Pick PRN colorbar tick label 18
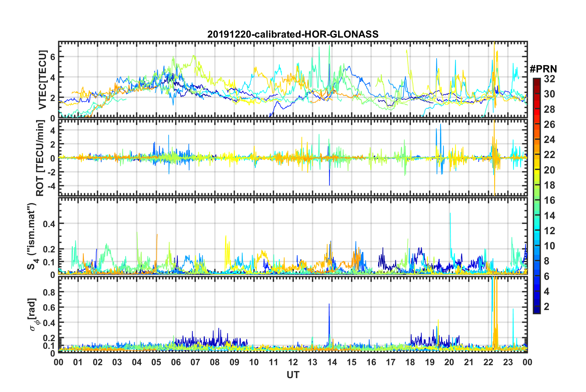Viewport: 586px width, 392px height. (549, 185)
